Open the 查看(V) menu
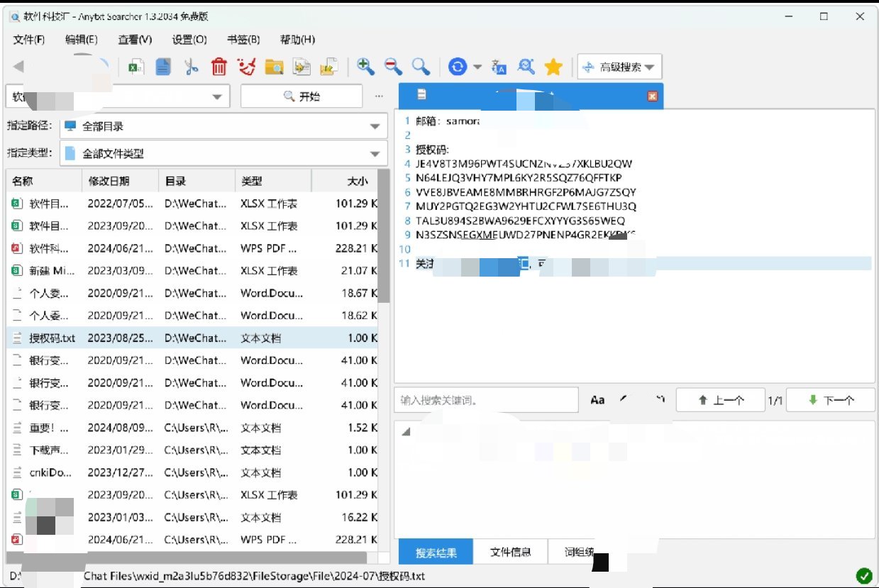879x588 pixels. click(x=135, y=40)
